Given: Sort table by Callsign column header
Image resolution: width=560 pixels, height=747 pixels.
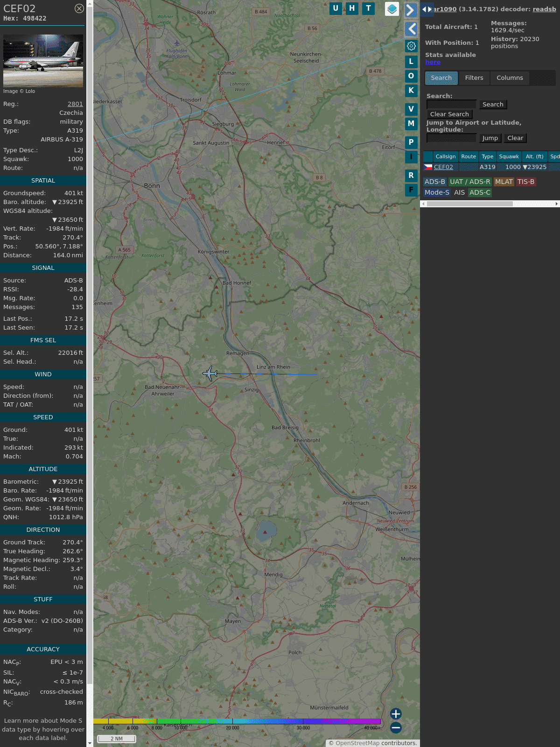Looking at the screenshot, I should [x=445, y=156].
